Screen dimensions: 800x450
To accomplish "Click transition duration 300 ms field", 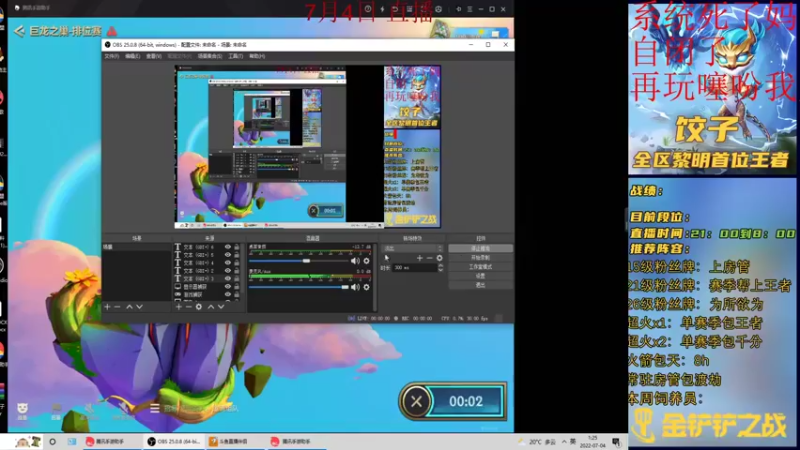I will coord(415,268).
